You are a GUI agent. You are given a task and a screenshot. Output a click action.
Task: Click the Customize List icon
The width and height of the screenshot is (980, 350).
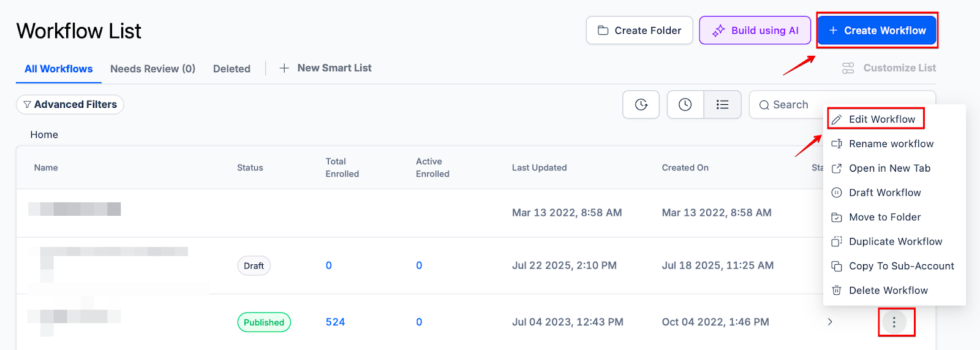(x=848, y=68)
